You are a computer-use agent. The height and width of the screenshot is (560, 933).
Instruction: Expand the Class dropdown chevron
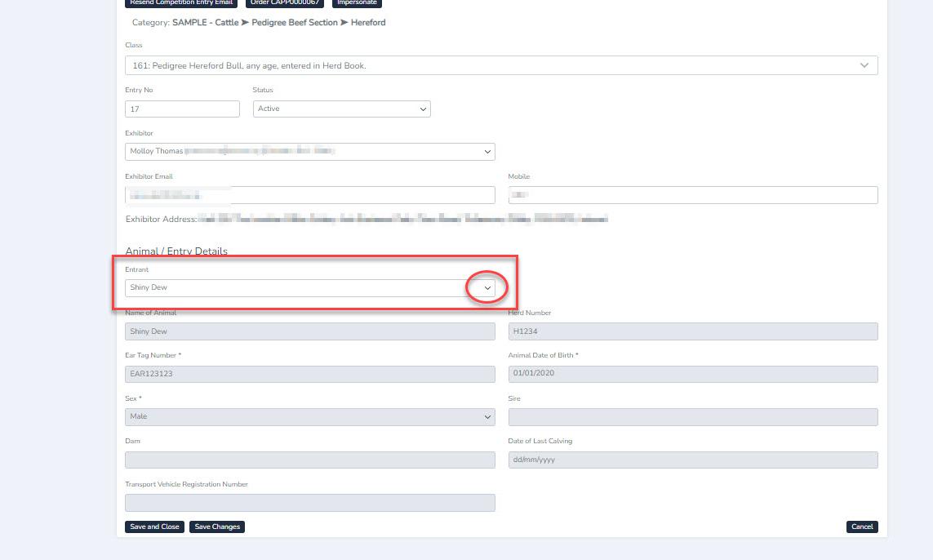[x=864, y=65]
